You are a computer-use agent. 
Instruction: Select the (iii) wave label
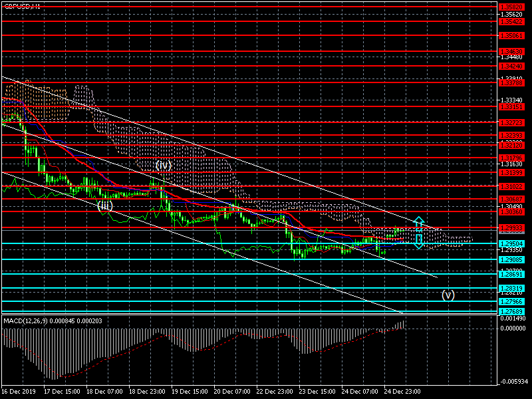point(105,205)
